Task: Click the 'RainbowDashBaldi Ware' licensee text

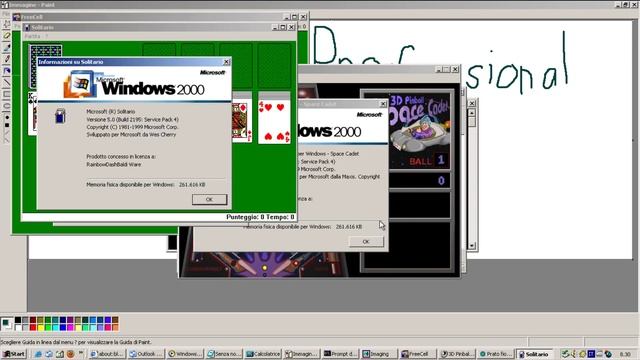Action: point(113,164)
